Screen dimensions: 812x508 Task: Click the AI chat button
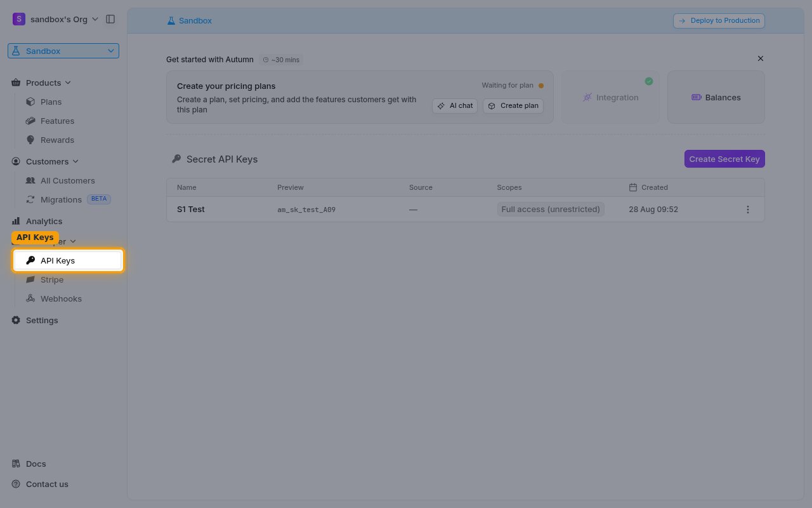(455, 105)
